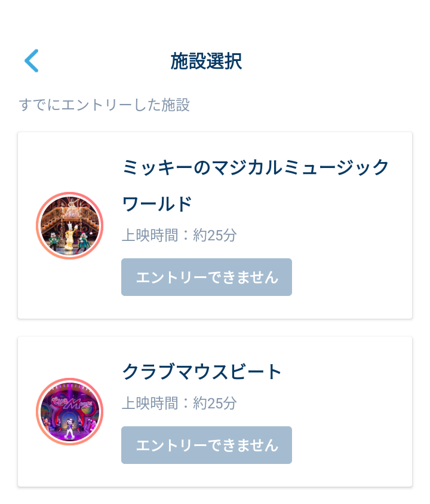Click the ワールド second title line

157,204
